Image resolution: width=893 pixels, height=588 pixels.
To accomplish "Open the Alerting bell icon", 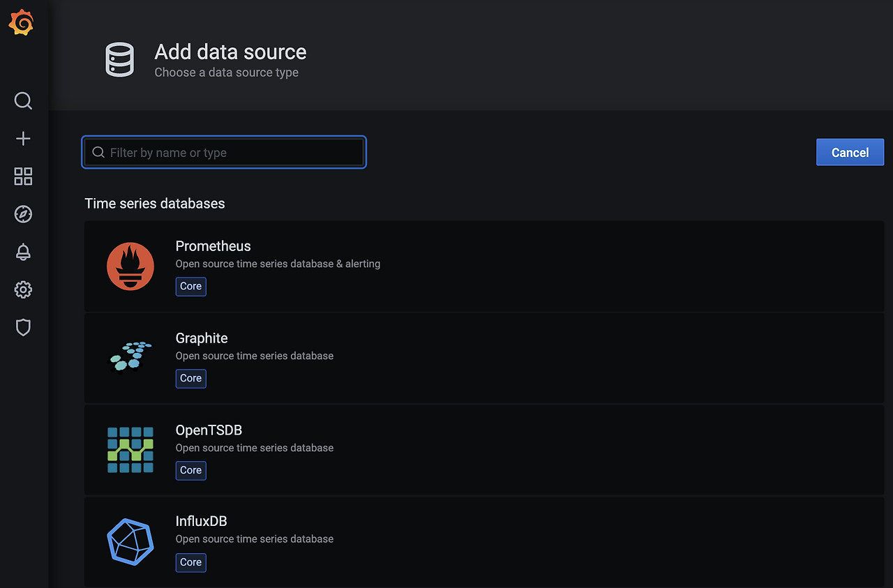I will point(23,252).
